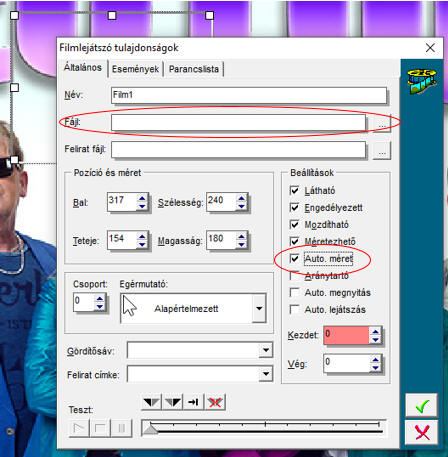Open the Gördítősáv dropdown list
This screenshot has height=457, width=448.
(x=266, y=350)
